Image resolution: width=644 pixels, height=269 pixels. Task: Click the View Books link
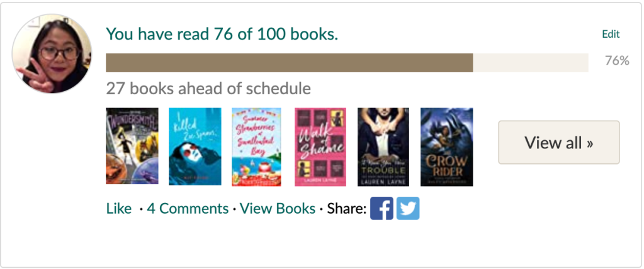(x=278, y=209)
